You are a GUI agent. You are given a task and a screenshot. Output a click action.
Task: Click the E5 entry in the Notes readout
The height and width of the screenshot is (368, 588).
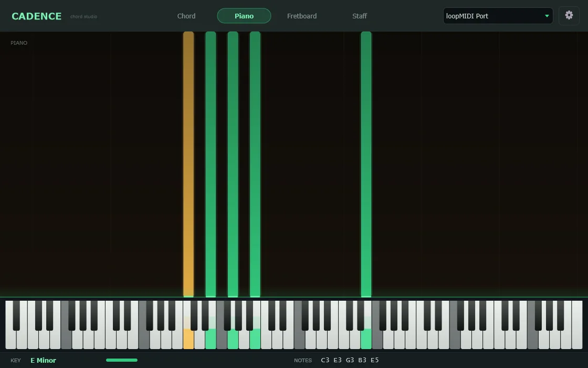(x=375, y=360)
